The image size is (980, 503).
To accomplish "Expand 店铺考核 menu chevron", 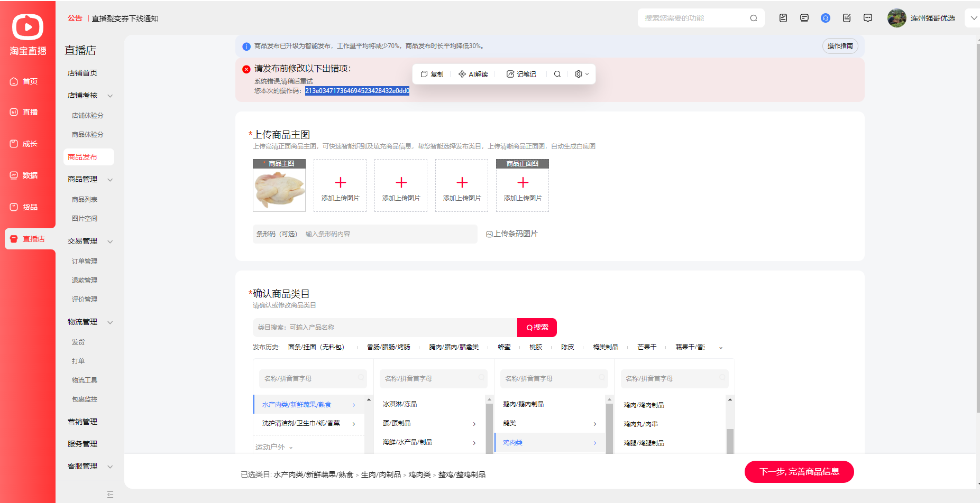I will tap(110, 96).
